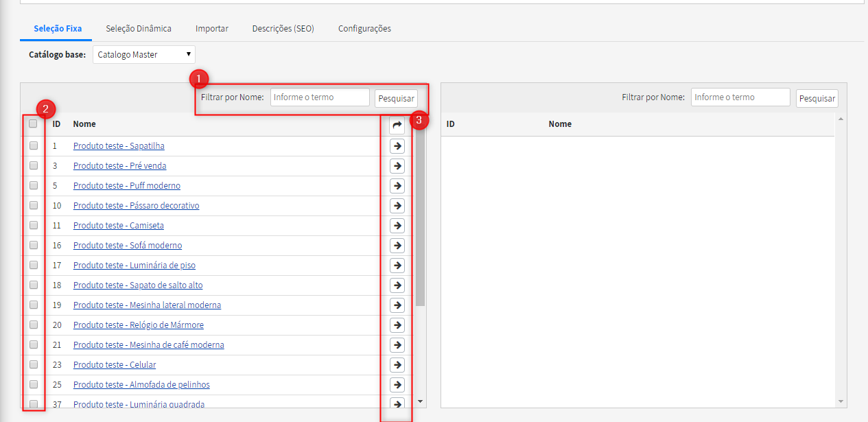Click the left list scroll-down arrow
This screenshot has width=868, height=422.
[421, 401]
